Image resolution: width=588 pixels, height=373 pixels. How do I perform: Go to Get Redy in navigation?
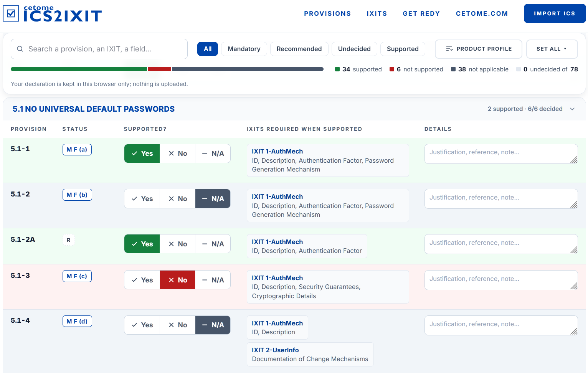coord(421,13)
